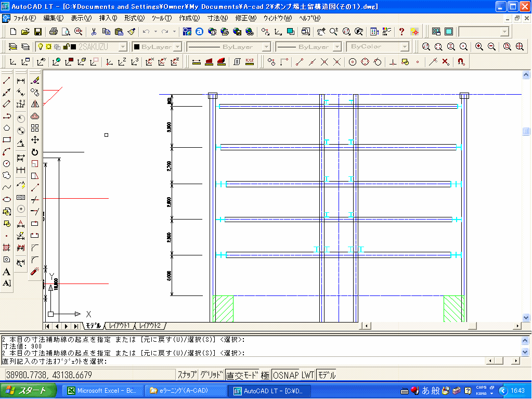Open the Layer Properties Manager icon
The image size is (532, 399).
tap(12, 46)
